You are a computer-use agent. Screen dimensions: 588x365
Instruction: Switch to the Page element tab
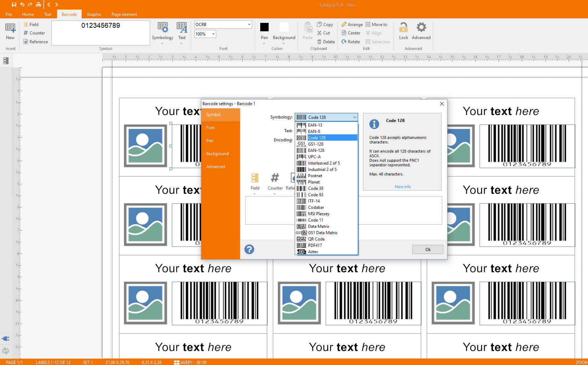pyautogui.click(x=124, y=14)
